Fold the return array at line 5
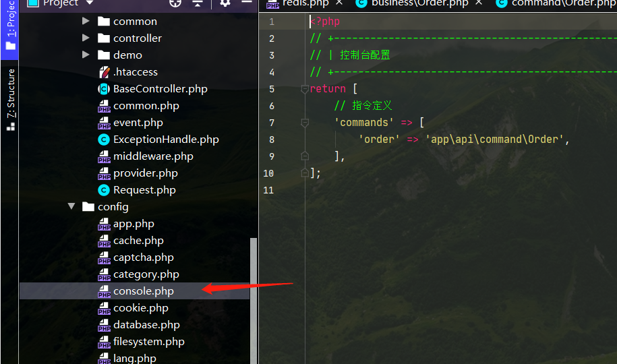Image resolution: width=617 pixels, height=364 pixels. [305, 89]
